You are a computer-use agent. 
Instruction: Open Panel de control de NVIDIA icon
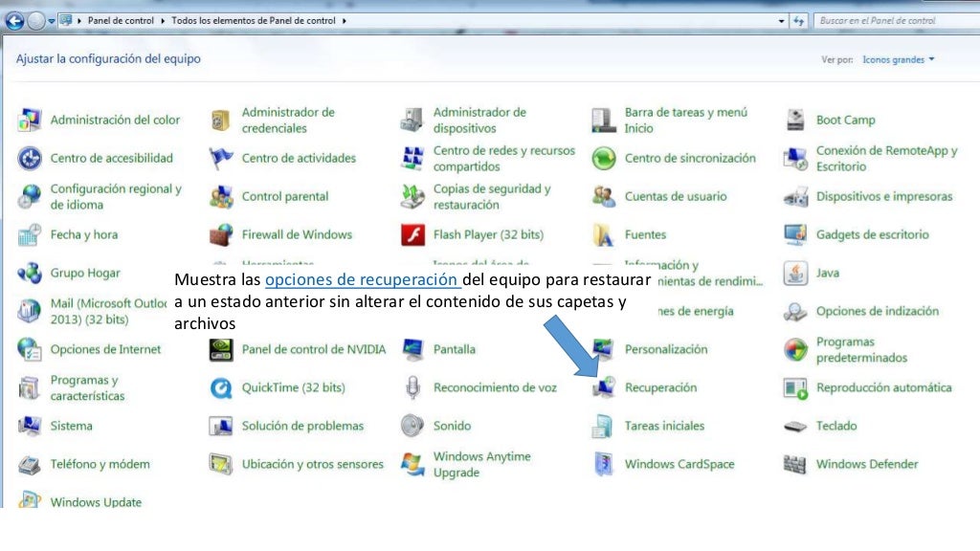coord(221,350)
